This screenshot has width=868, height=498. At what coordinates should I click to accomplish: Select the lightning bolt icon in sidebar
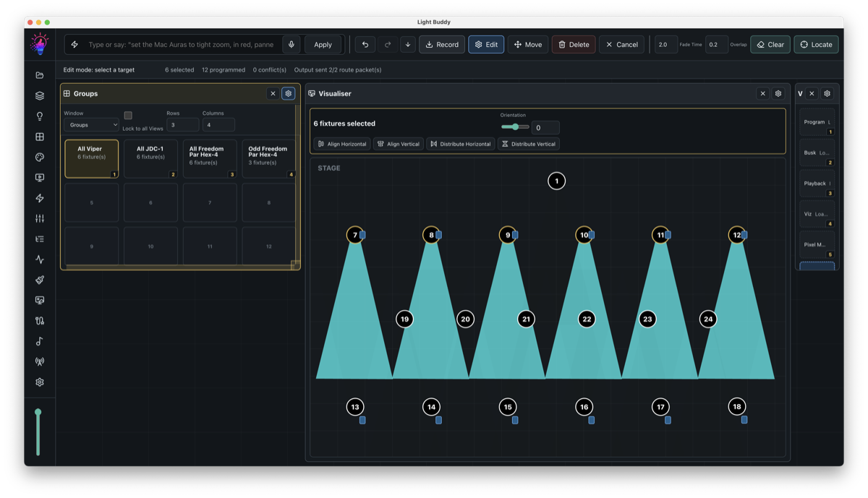[x=40, y=198]
